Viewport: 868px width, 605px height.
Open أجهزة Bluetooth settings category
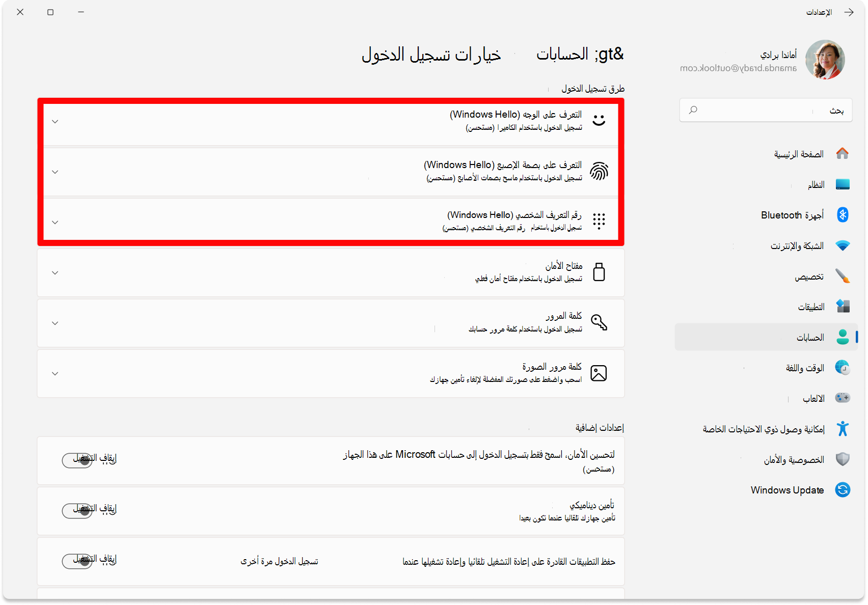pos(766,215)
